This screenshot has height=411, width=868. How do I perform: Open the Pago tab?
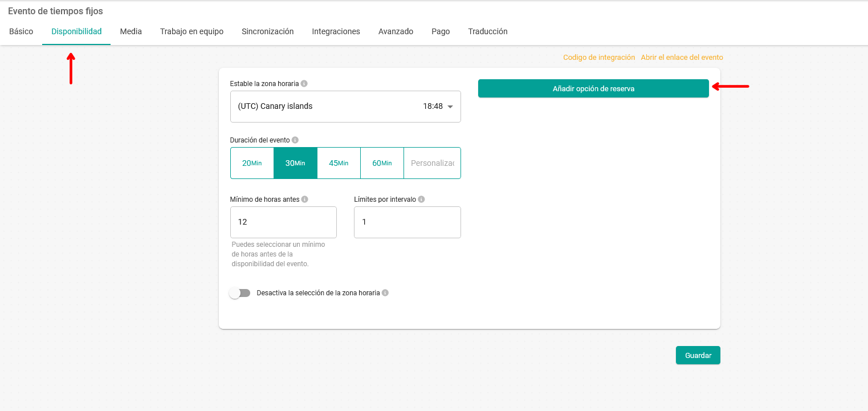[x=441, y=31]
